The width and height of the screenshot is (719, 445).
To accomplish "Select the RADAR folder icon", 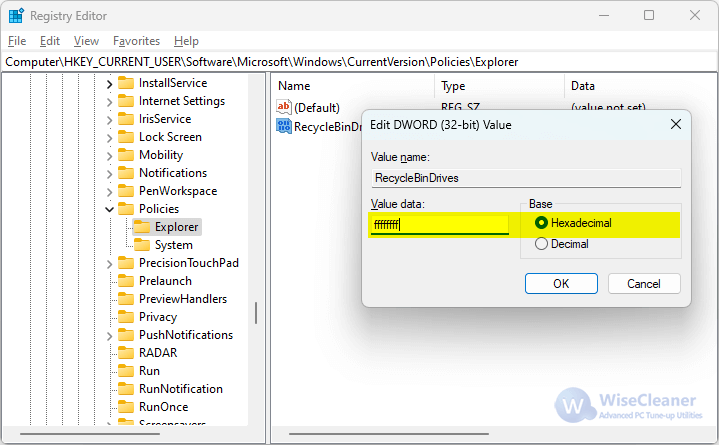I will pyautogui.click(x=126, y=353).
